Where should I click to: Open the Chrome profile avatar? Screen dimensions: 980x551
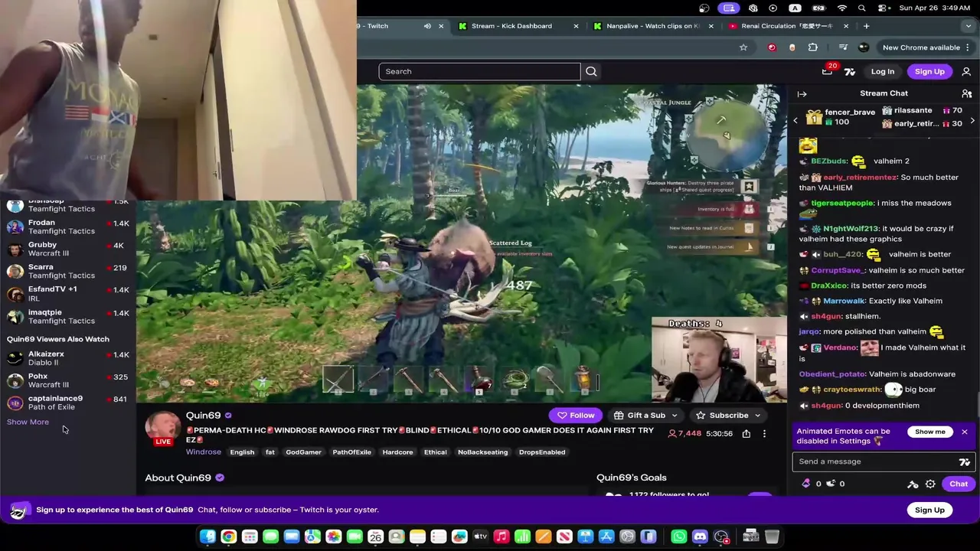[x=864, y=47]
